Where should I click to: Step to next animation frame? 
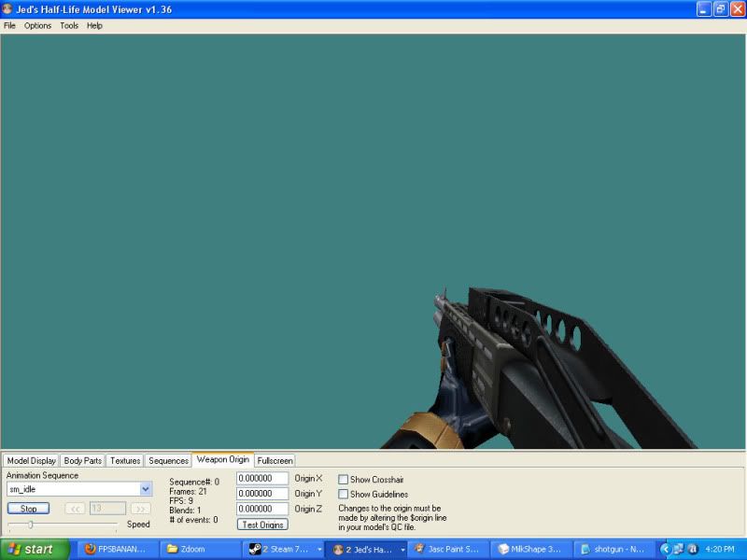coord(141,509)
